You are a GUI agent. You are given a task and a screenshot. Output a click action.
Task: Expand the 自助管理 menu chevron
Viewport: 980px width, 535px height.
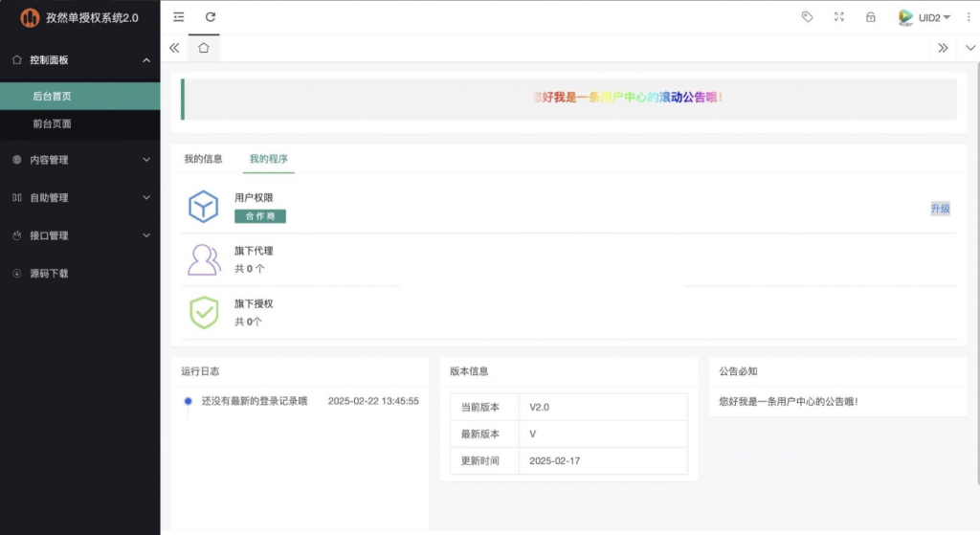tap(146, 197)
